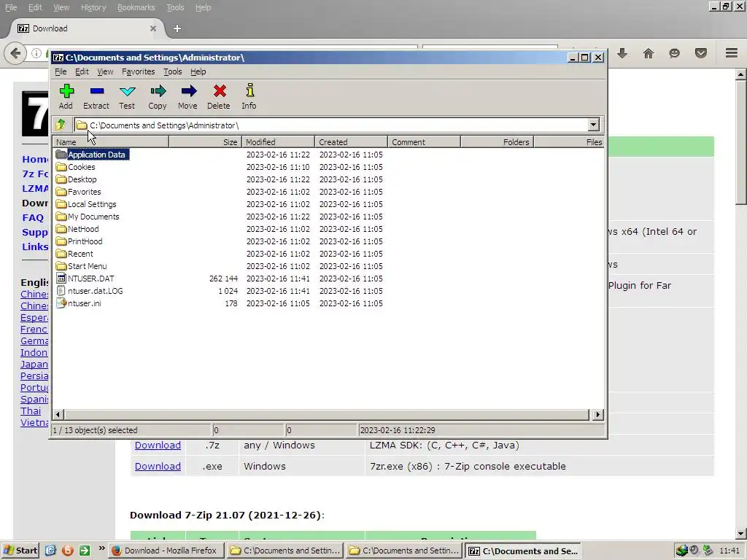Image resolution: width=747 pixels, height=560 pixels.
Task: Click the Comment column header
Action: (x=424, y=142)
